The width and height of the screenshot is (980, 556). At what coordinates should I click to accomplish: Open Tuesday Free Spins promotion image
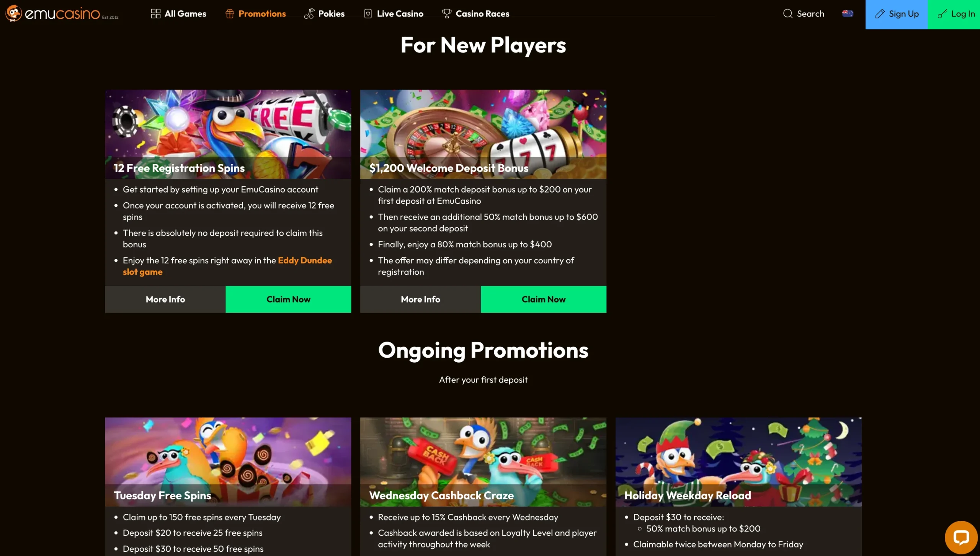tap(228, 462)
